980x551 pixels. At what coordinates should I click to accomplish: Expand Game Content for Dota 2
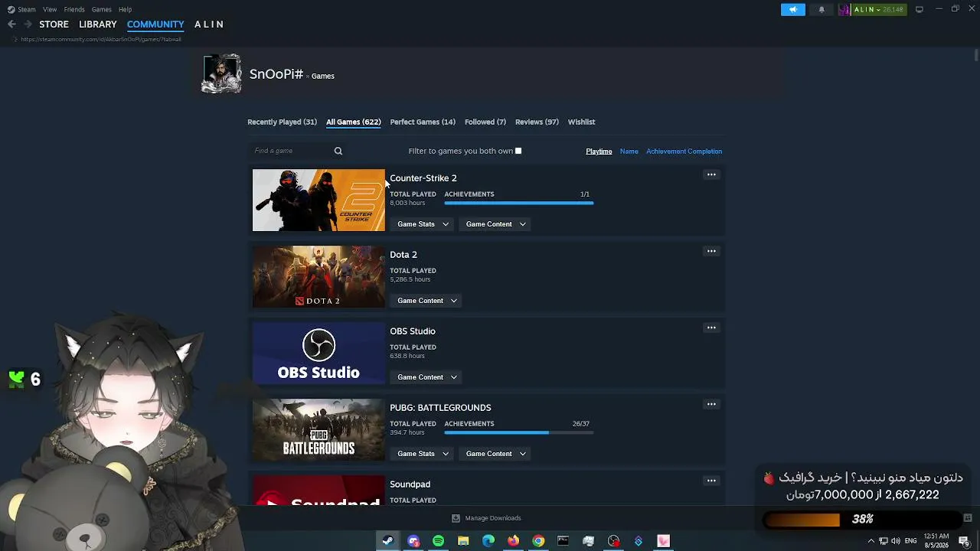(x=427, y=301)
